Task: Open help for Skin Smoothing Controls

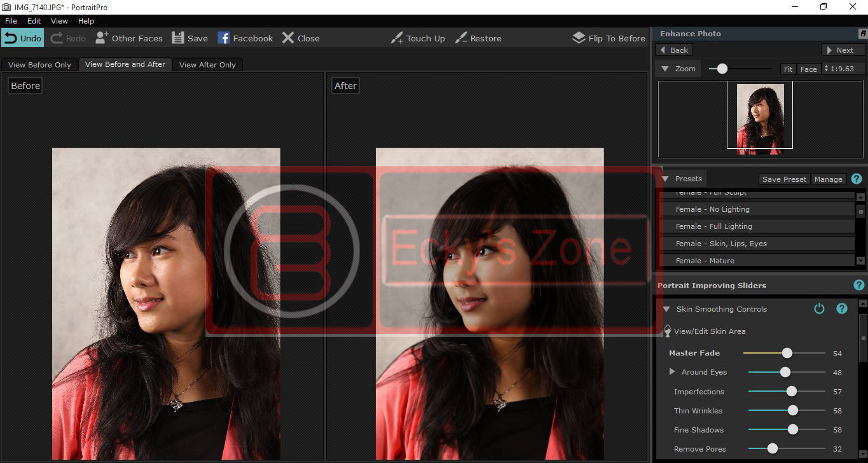Action: [842, 308]
